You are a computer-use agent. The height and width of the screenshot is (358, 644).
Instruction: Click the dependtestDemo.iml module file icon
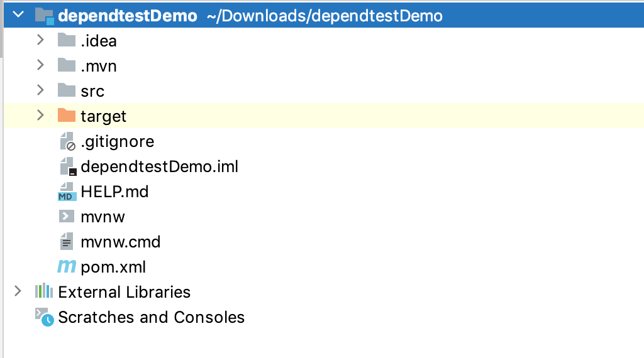67,167
